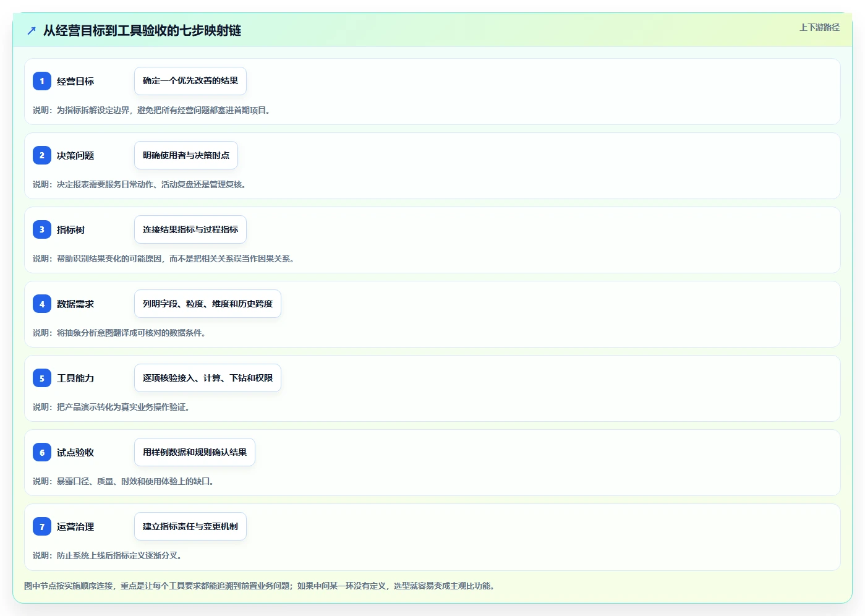Select the 指标树 step label
Image resolution: width=865 pixels, height=616 pixels.
point(71,229)
